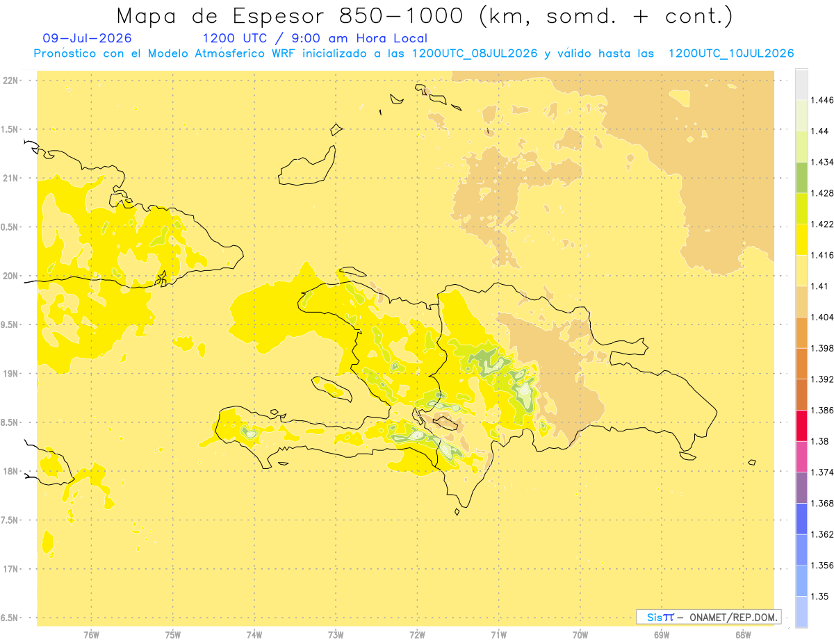Click the red colorbar swatch between 1.38 and 1.386
Viewport: 834px width, 644px height.
(801, 426)
